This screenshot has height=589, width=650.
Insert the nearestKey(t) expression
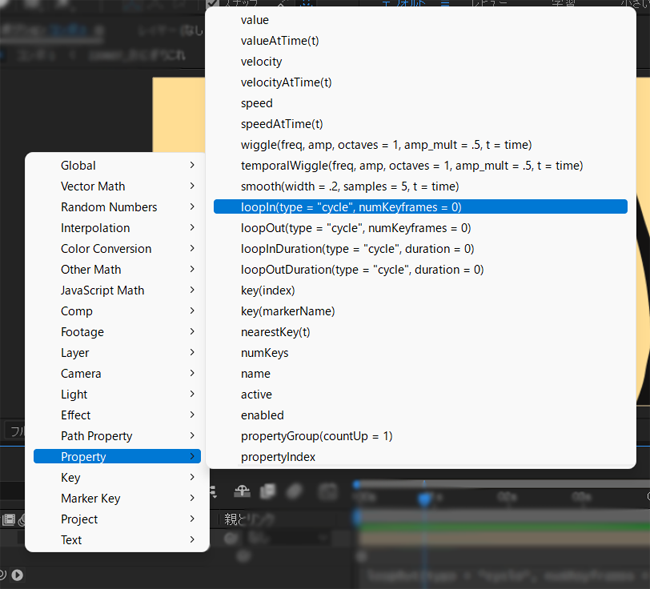point(275,332)
